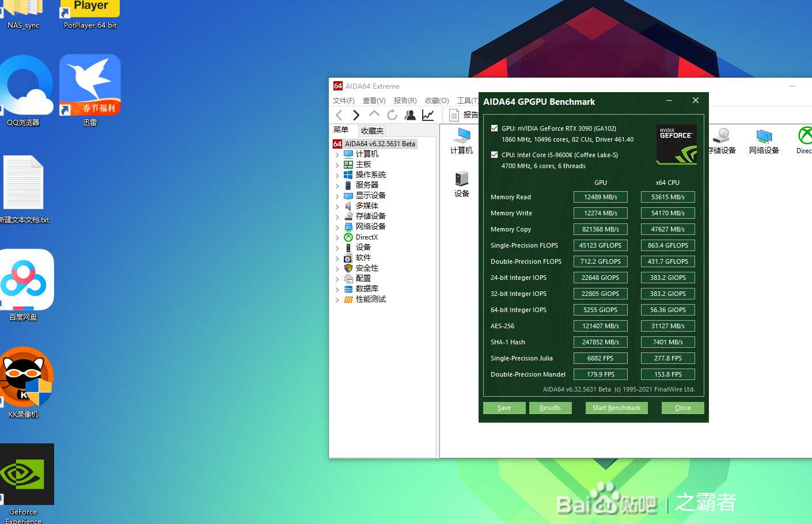Click the green Close button
This screenshot has width=812, height=524.
pos(683,408)
